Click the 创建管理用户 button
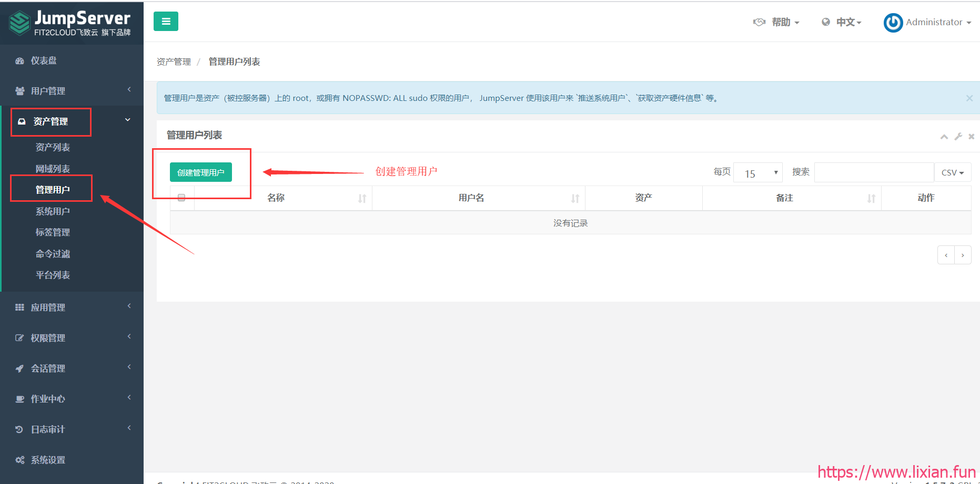Image resolution: width=980 pixels, height=484 pixels. (x=201, y=172)
